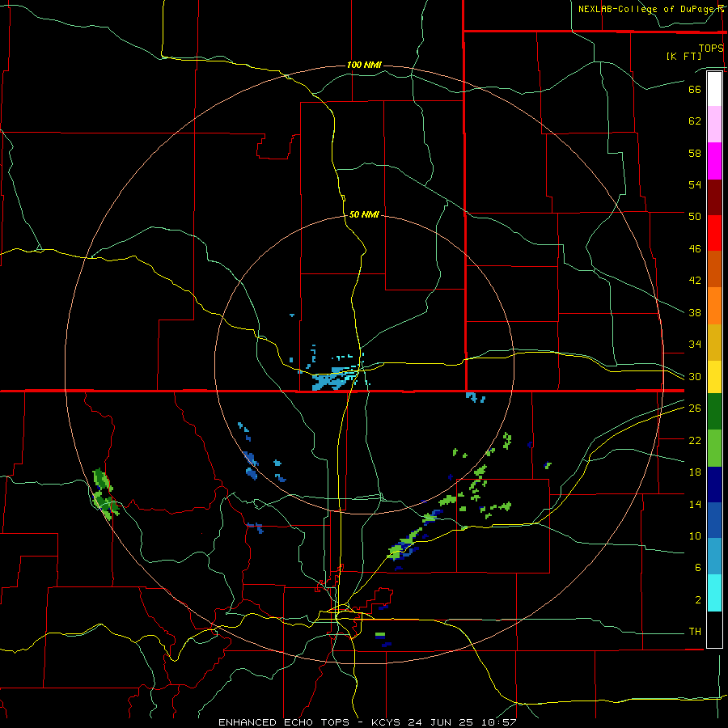Click the bright red legend color segment
The width and height of the screenshot is (728, 728).
[714, 233]
